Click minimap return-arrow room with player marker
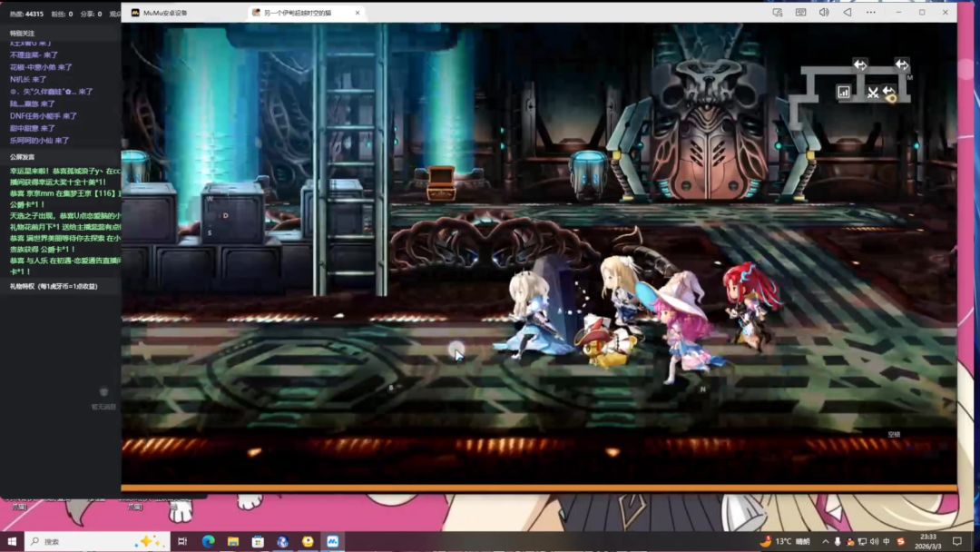 889,94
